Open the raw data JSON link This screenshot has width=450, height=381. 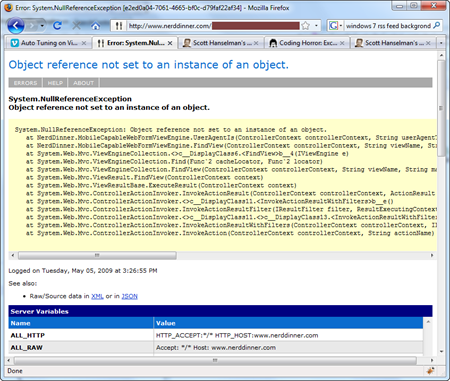pyautogui.click(x=130, y=296)
